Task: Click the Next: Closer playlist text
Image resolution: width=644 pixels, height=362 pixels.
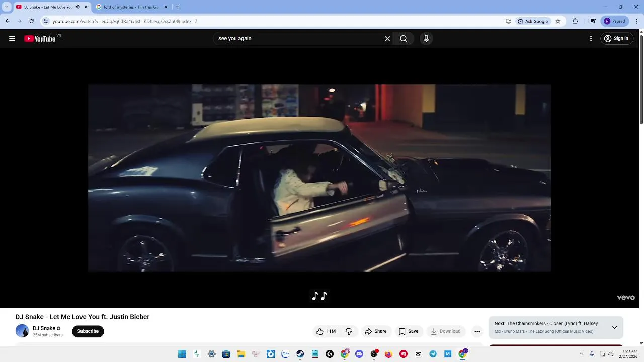Action: pyautogui.click(x=546, y=324)
